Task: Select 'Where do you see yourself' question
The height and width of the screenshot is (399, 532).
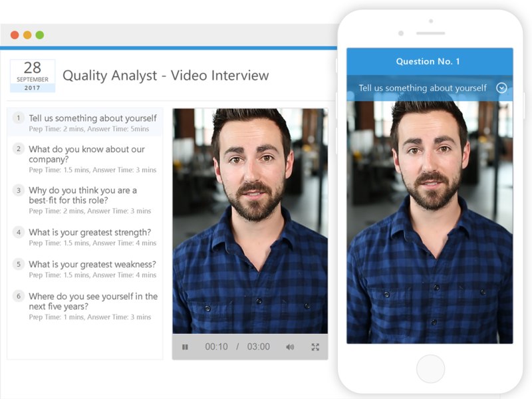Action: pyautogui.click(x=93, y=301)
